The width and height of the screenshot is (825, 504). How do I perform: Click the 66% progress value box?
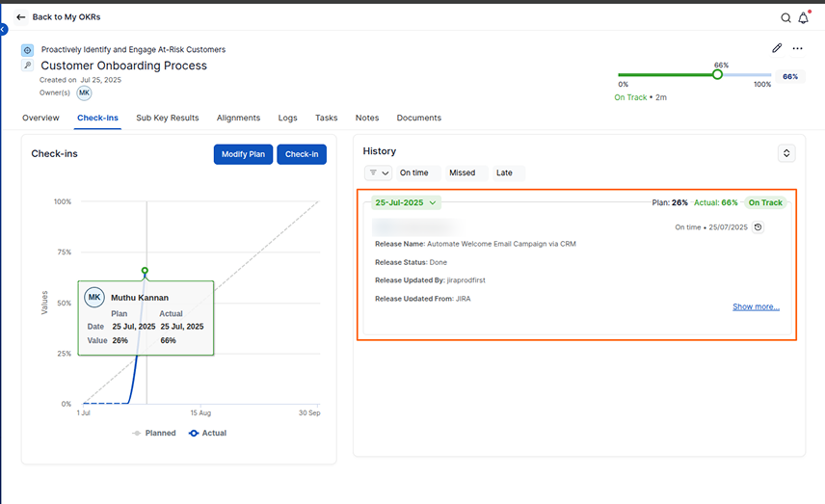click(x=790, y=77)
